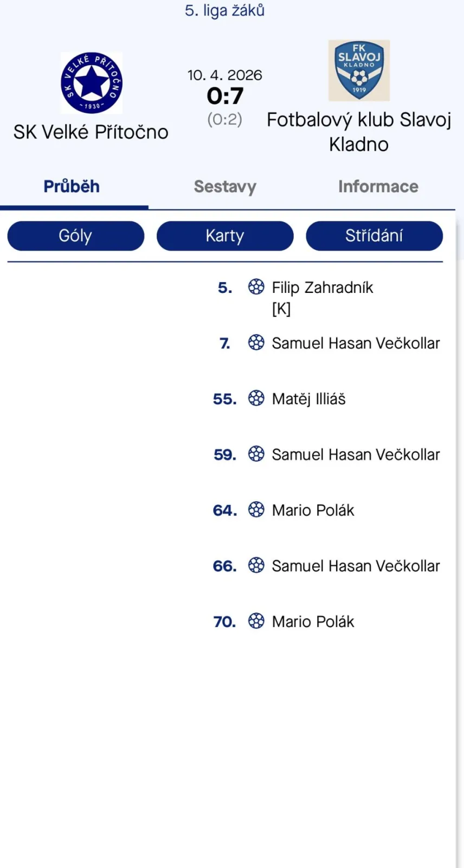
Task: Toggle the Góly filter button
Action: (x=75, y=236)
